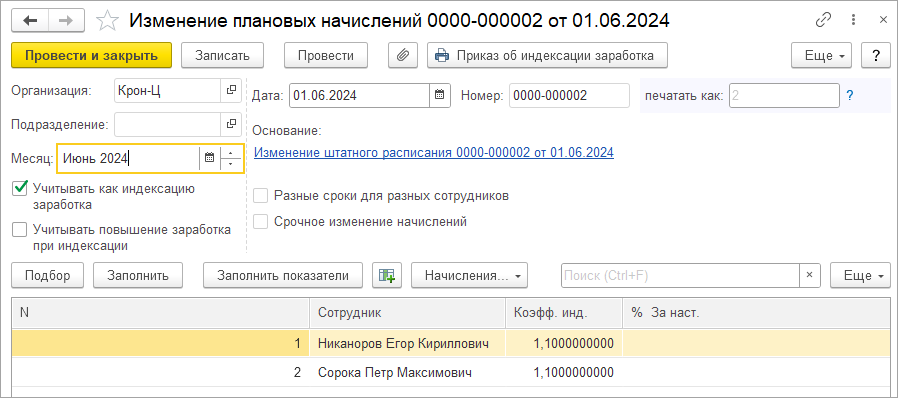Click the Заполнить button
Image resolution: width=898 pixels, height=398 pixels.
tap(138, 275)
